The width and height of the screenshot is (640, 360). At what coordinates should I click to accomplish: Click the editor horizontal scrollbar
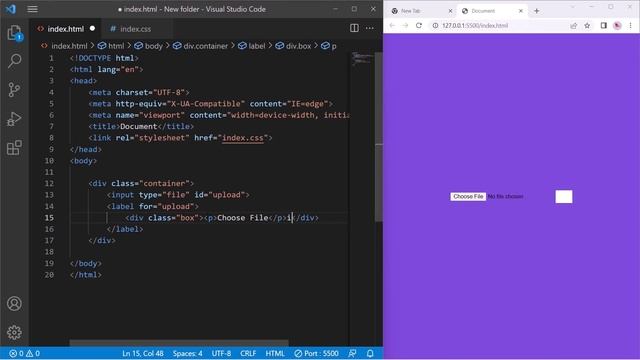pyautogui.click(x=179, y=343)
